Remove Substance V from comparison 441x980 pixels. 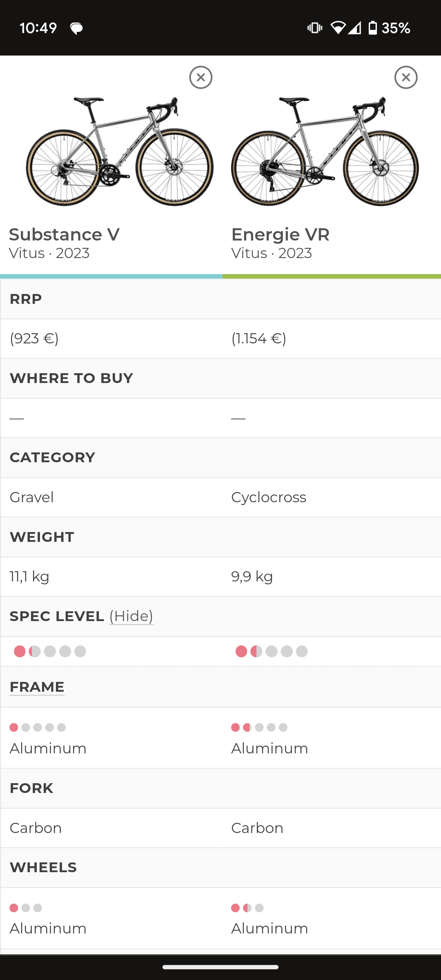[x=201, y=77]
